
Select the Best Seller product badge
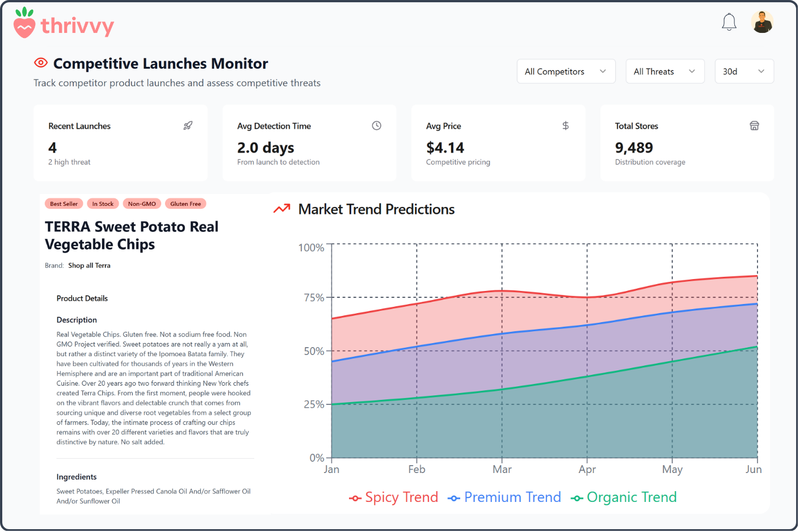point(64,204)
